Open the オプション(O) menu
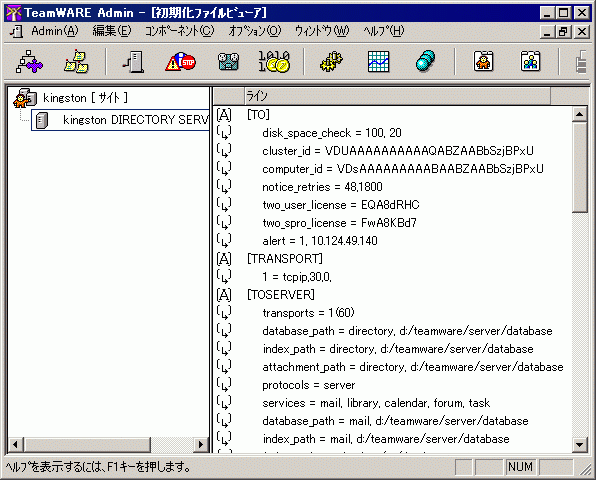Image resolution: width=596 pixels, height=480 pixels. tap(255, 31)
